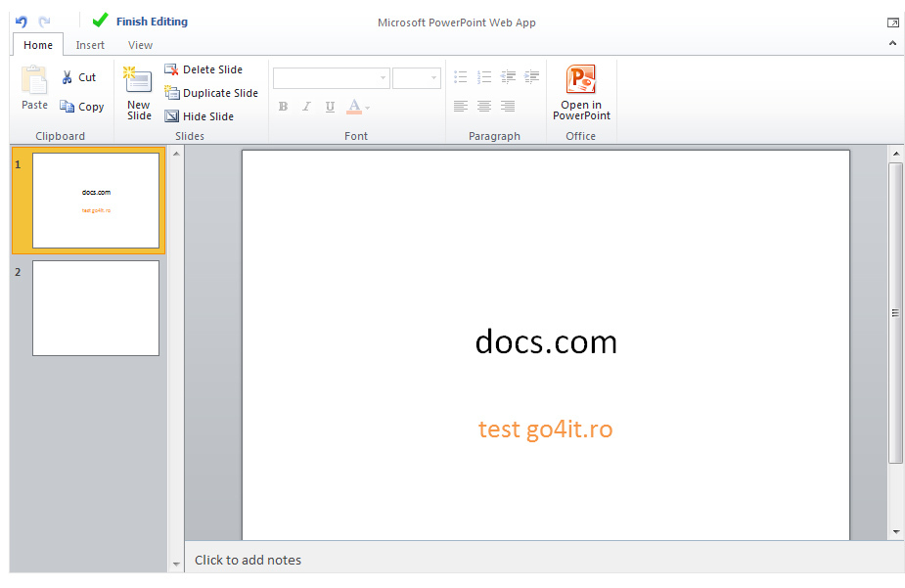This screenshot has width=905, height=588.
Task: Click the Cut scissors icon
Action: point(67,77)
